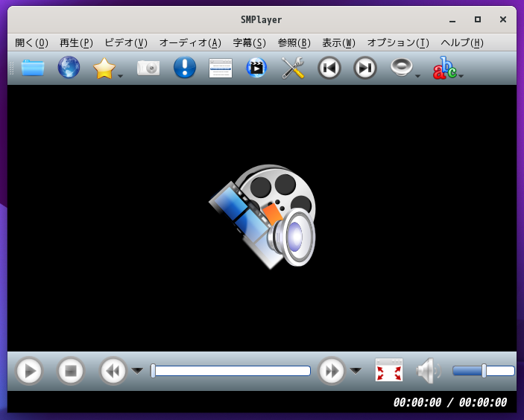
Task: Expand the abc subtitle dropdown arrow
Action: [x=461, y=77]
